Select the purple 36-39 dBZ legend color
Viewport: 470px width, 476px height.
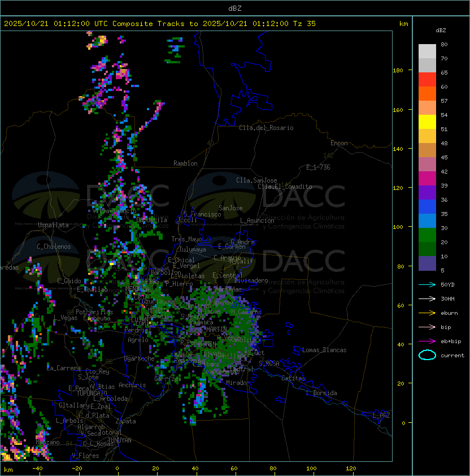tap(427, 192)
